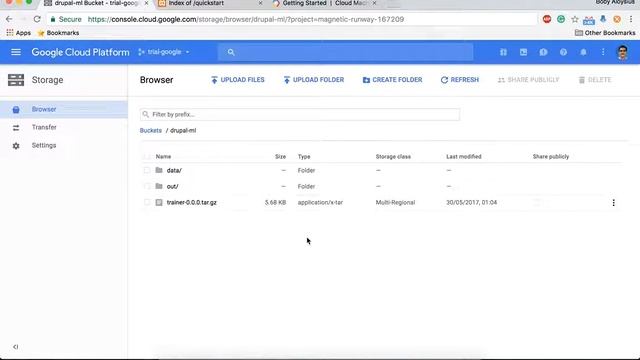Click the Settings gear icon in sidebar
The height and width of the screenshot is (360, 640).
[16, 146]
